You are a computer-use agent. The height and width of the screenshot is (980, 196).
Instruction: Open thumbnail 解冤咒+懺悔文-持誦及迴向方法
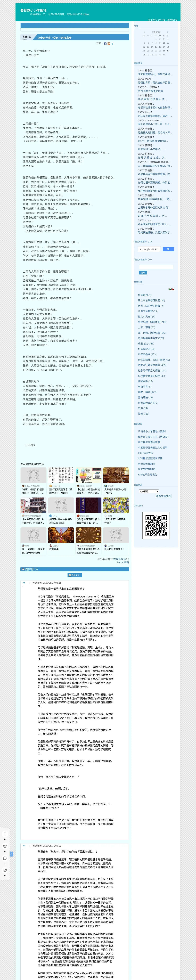tap(61, 505)
